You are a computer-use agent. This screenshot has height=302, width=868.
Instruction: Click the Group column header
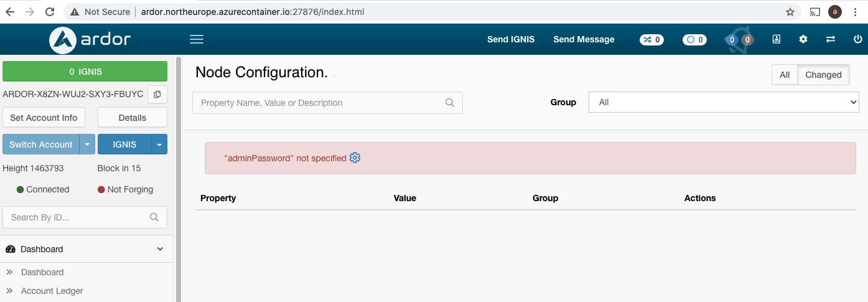click(x=545, y=198)
